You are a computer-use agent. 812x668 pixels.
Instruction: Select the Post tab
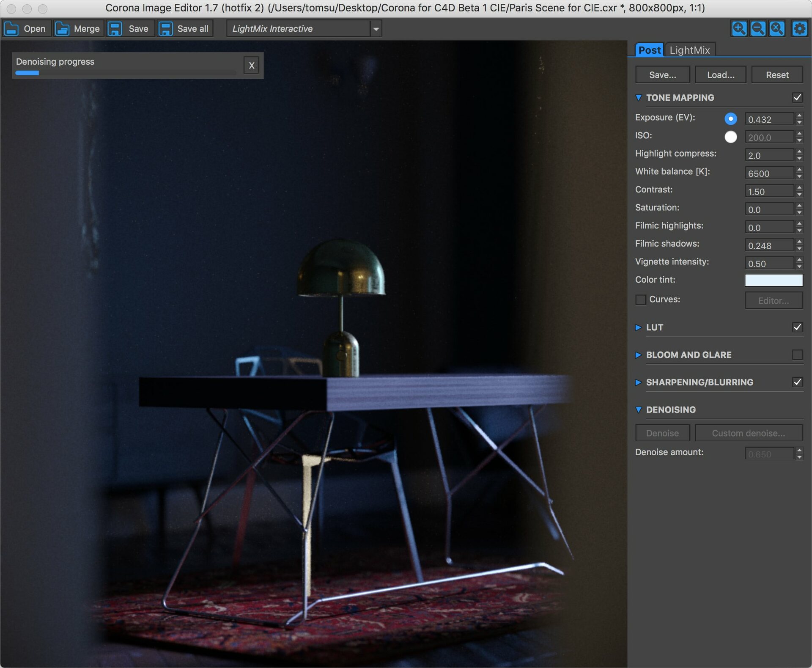point(649,50)
